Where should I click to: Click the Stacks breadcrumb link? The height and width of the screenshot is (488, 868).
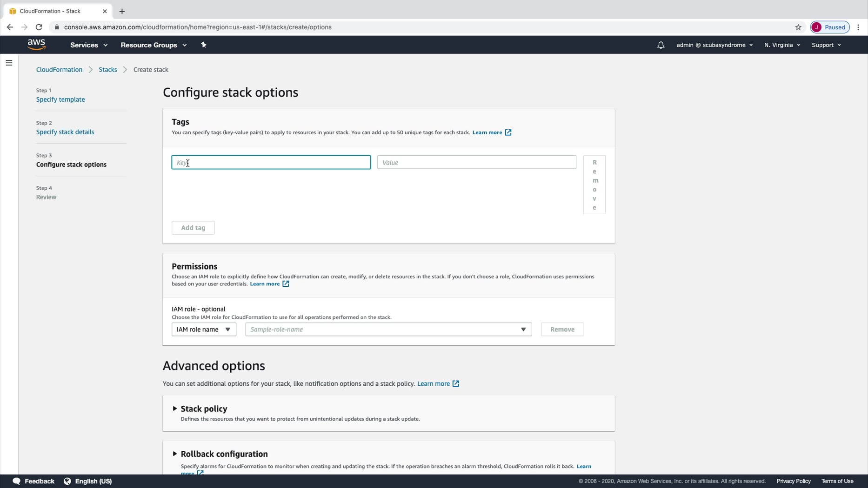pos(107,70)
